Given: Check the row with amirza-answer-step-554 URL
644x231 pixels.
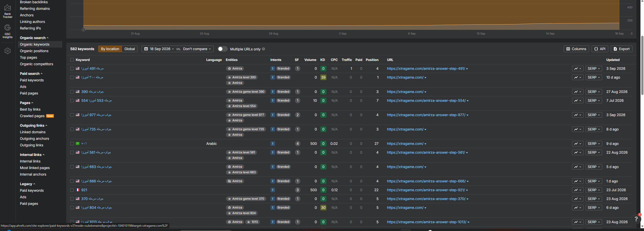Looking at the screenshot, I should (x=72, y=101).
